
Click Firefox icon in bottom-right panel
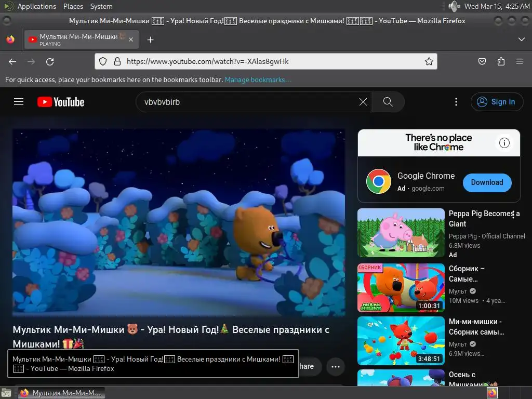tap(491, 393)
